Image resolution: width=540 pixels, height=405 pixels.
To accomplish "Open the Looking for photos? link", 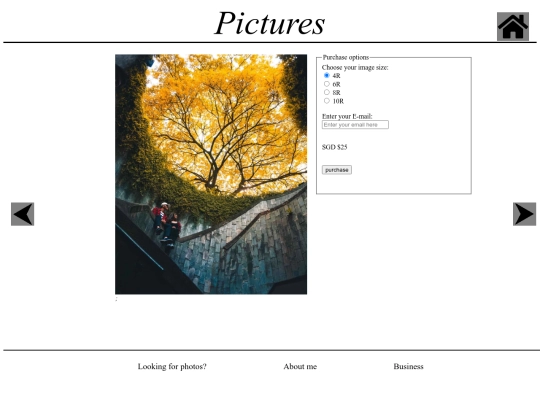I will pos(172,366).
